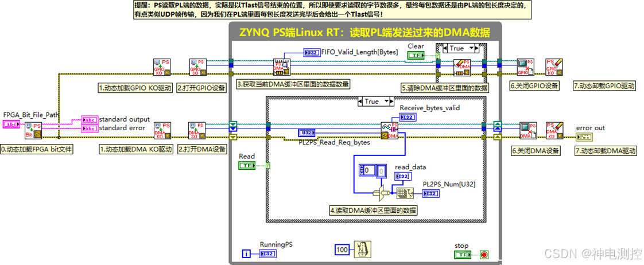Select the GPIO KO driver load VI icon

[x=161, y=67]
